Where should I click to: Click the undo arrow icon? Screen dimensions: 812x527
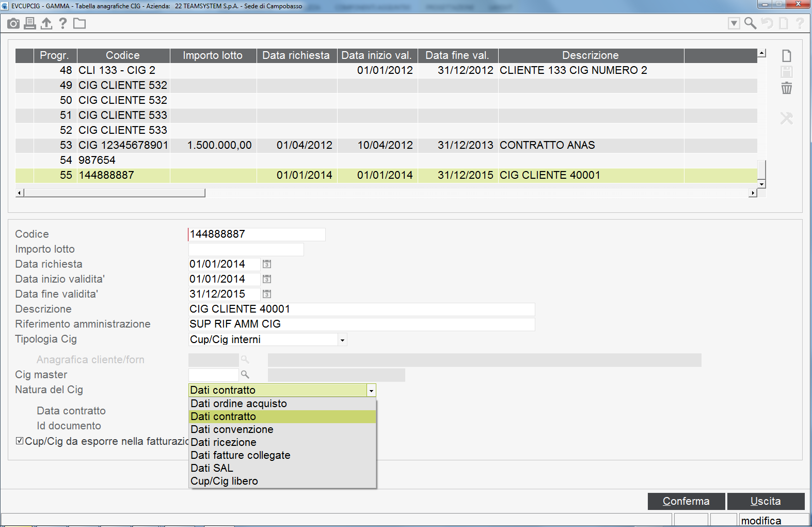pos(767,23)
